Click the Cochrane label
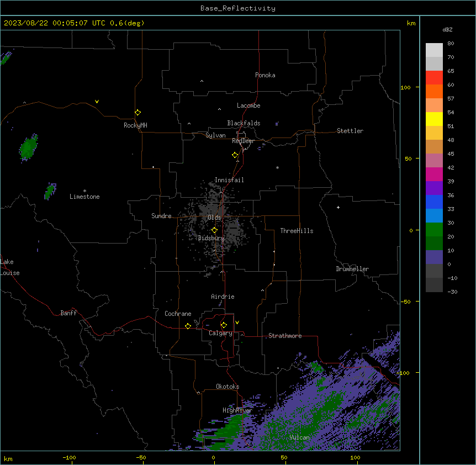This screenshot has height=465, width=476. pos(178,314)
